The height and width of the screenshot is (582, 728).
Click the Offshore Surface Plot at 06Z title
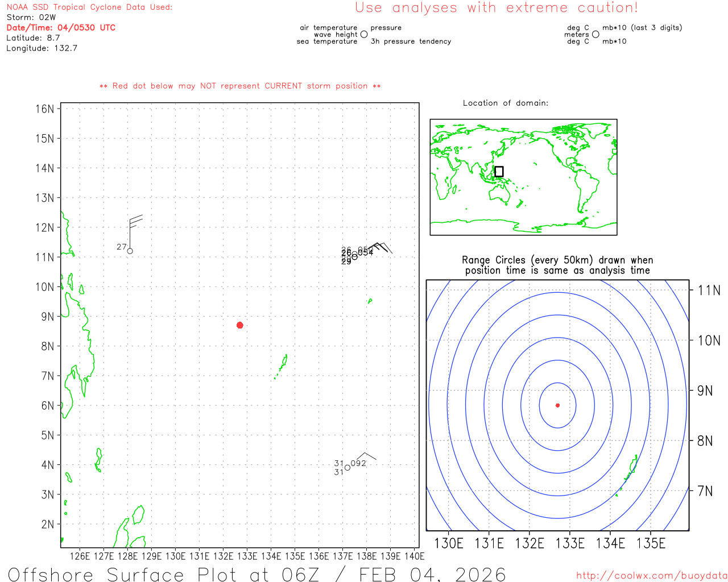(257, 574)
